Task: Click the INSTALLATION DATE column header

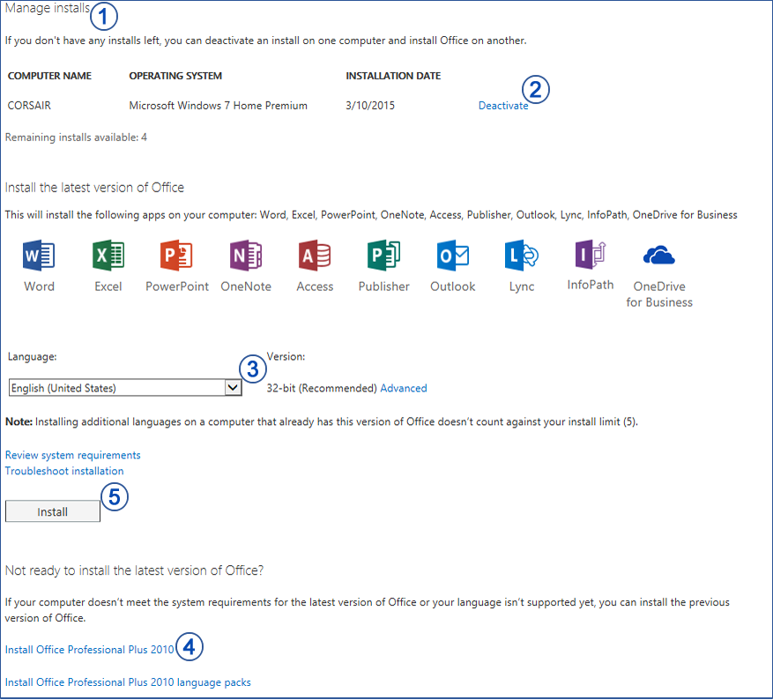Action: 393,76
